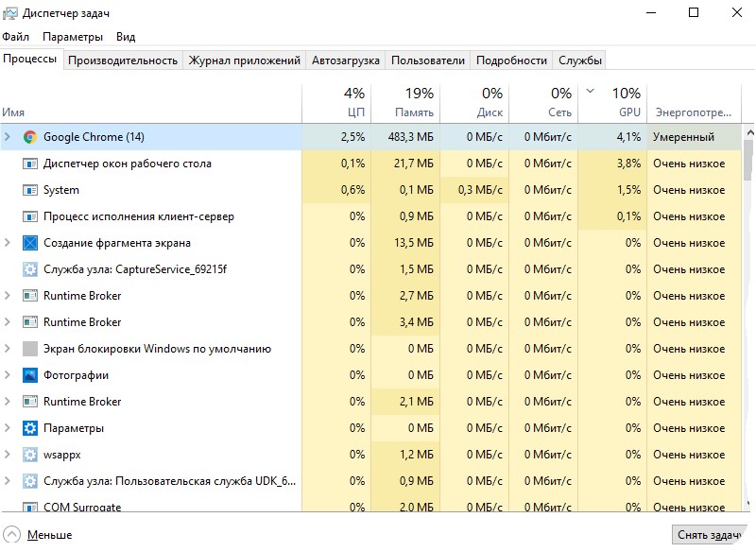Open the Параметры menu
Viewport: 756px width, 552px height.
pyautogui.click(x=72, y=37)
